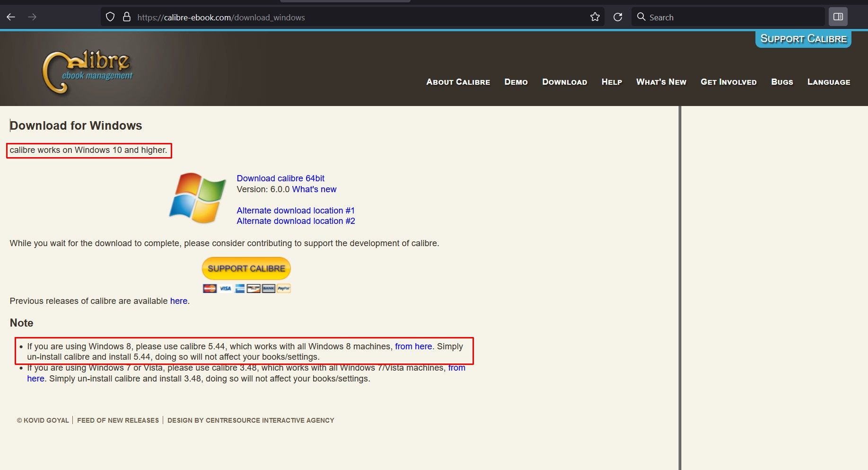This screenshot has height=470, width=868.
Task: Open Windows 8 calibre 5.44 'from here' link
Action: click(x=413, y=346)
